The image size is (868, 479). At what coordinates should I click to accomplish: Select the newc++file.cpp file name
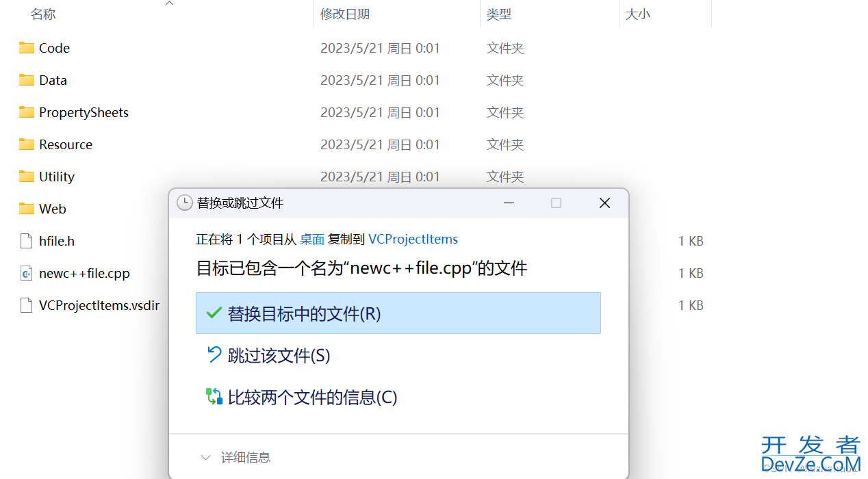84,273
